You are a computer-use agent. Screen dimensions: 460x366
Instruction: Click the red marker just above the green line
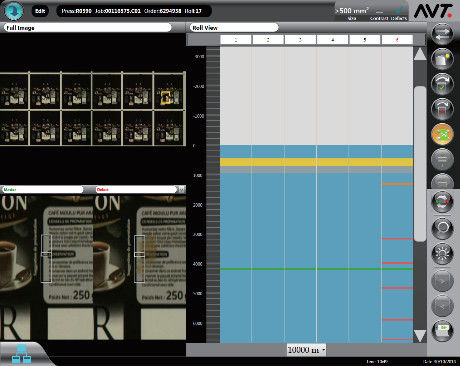click(397, 263)
